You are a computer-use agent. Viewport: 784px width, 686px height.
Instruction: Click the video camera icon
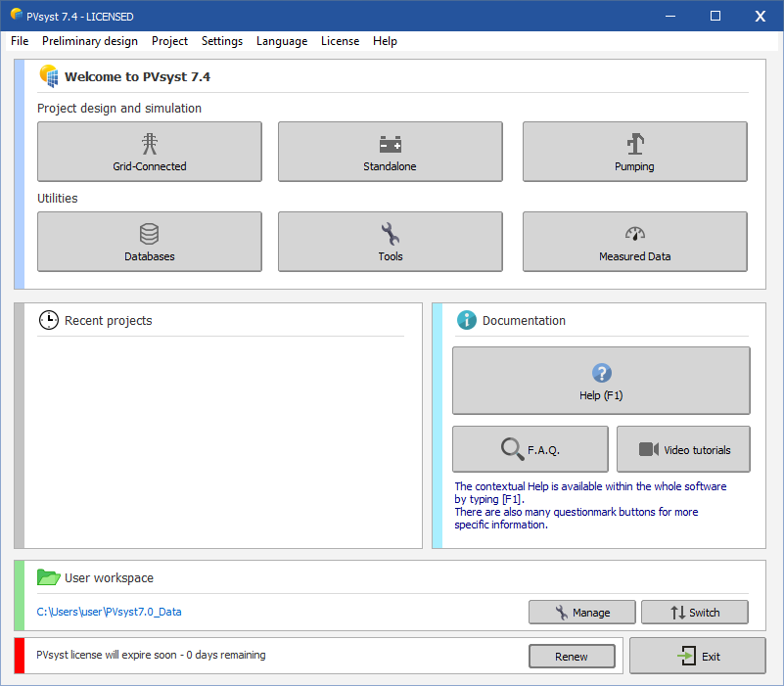pos(649,449)
